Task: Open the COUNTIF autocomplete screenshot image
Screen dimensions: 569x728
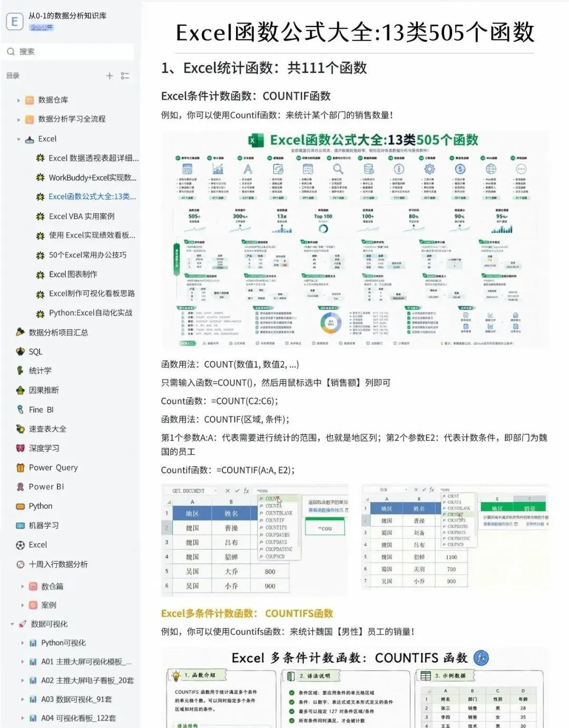Action: click(x=455, y=537)
